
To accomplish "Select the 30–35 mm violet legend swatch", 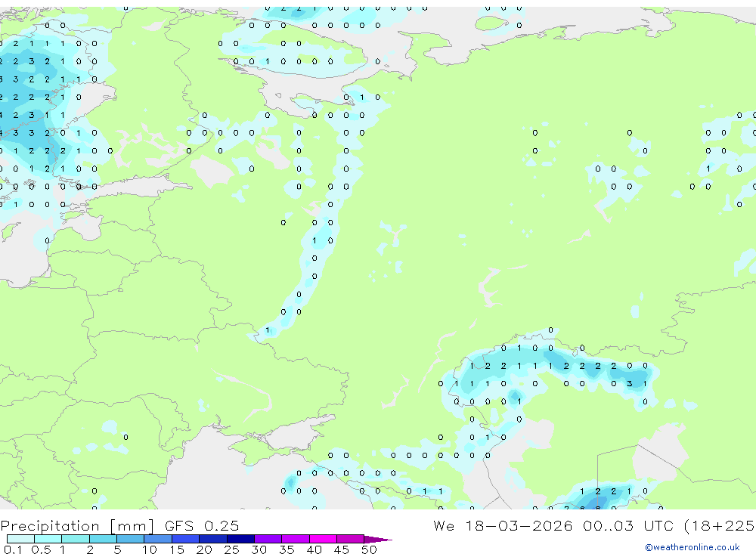I will click(268, 539).
